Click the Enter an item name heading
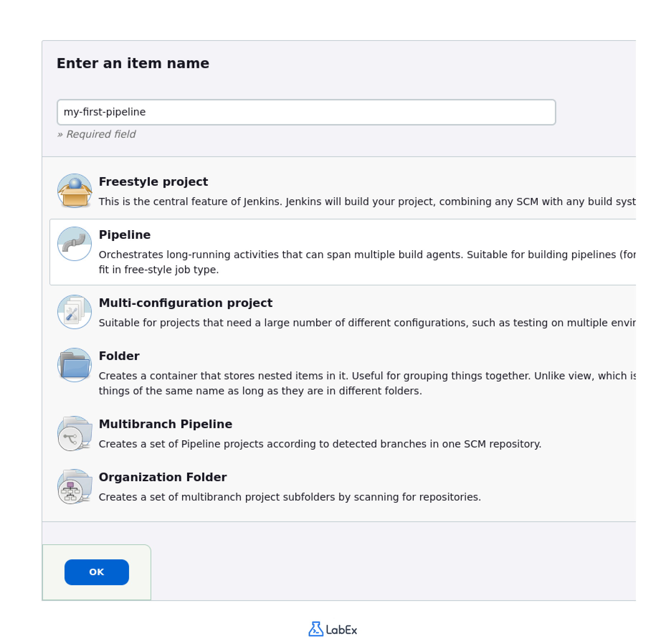This screenshot has height=644, width=666. pos(133,63)
